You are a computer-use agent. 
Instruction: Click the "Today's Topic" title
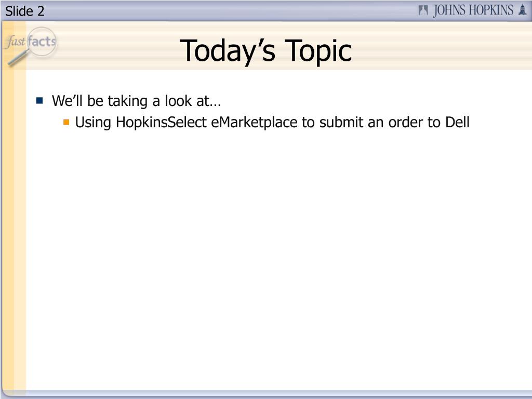[265, 50]
